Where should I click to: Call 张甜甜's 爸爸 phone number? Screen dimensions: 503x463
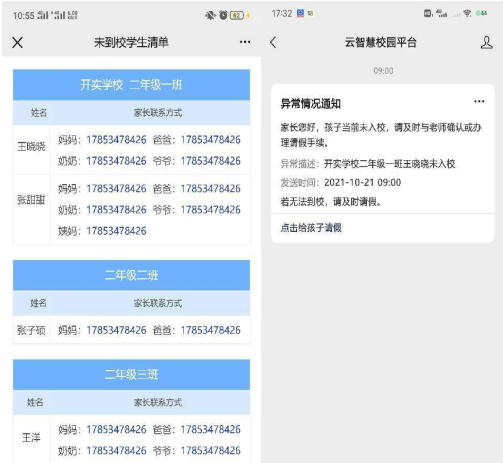point(211,189)
